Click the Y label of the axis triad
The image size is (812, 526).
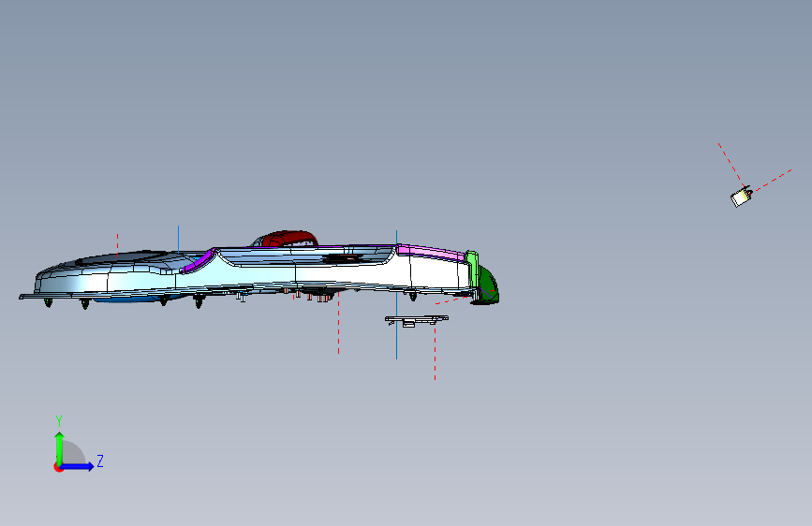click(59, 421)
